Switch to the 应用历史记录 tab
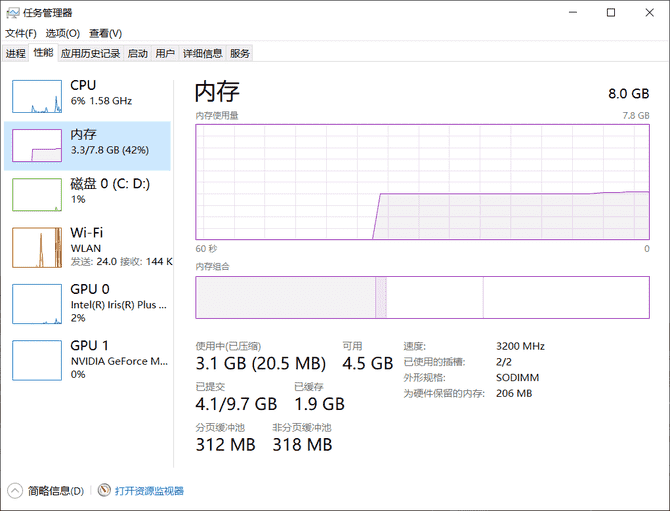Screen dimensions: 670x511 tap(90, 53)
